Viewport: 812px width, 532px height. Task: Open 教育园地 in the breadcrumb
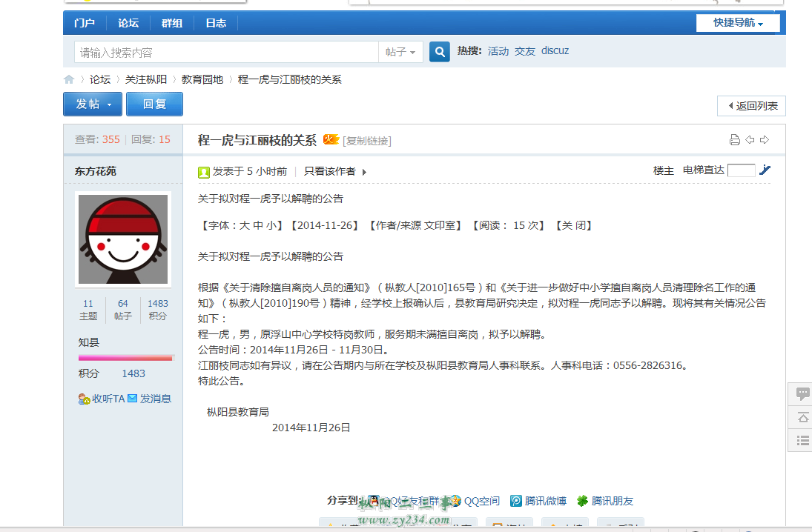click(x=202, y=79)
